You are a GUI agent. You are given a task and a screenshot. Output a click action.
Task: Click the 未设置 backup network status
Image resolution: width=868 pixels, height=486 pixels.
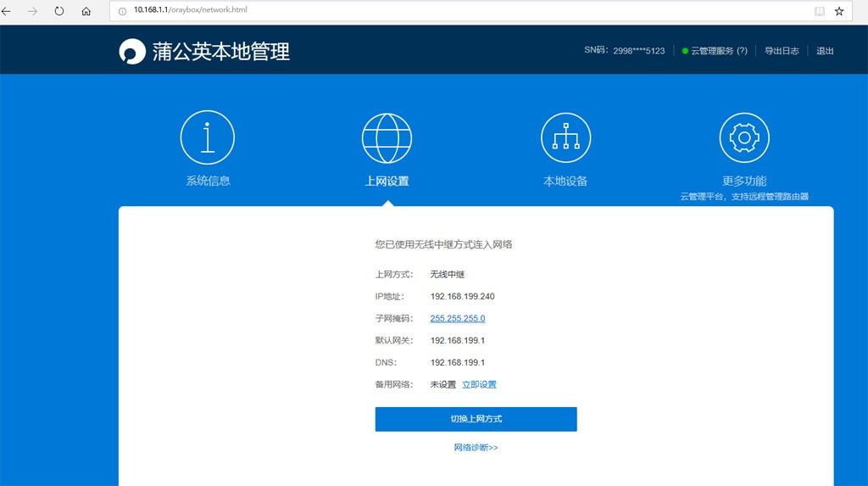coord(442,384)
